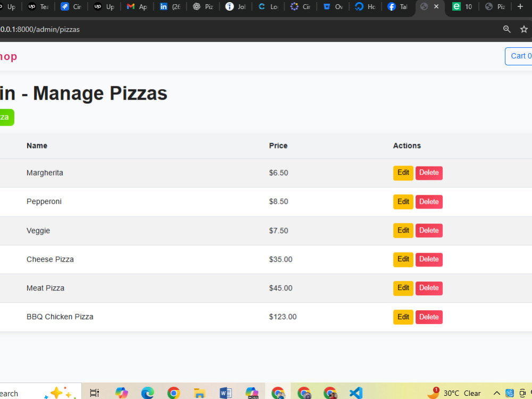Switch to the blue-icon 'Cir' tab
This screenshot has height=399, width=532.
point(71,6)
